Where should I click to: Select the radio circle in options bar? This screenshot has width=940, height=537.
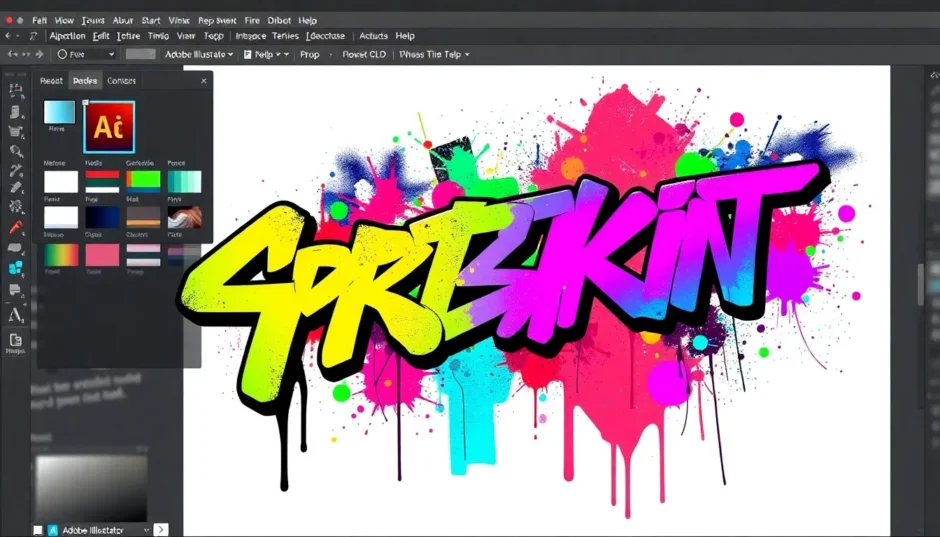pyautogui.click(x=62, y=55)
